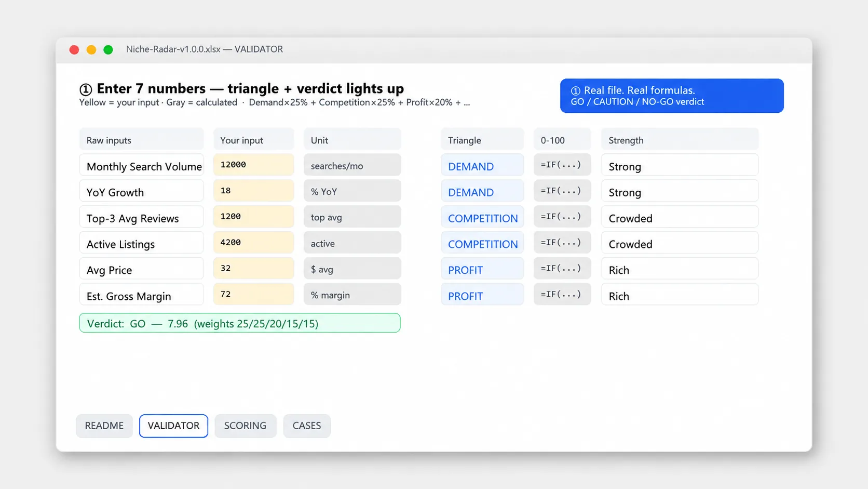868x489 pixels.
Task: Click Rich cell in Est. Gross Margin row
Action: [x=680, y=295]
